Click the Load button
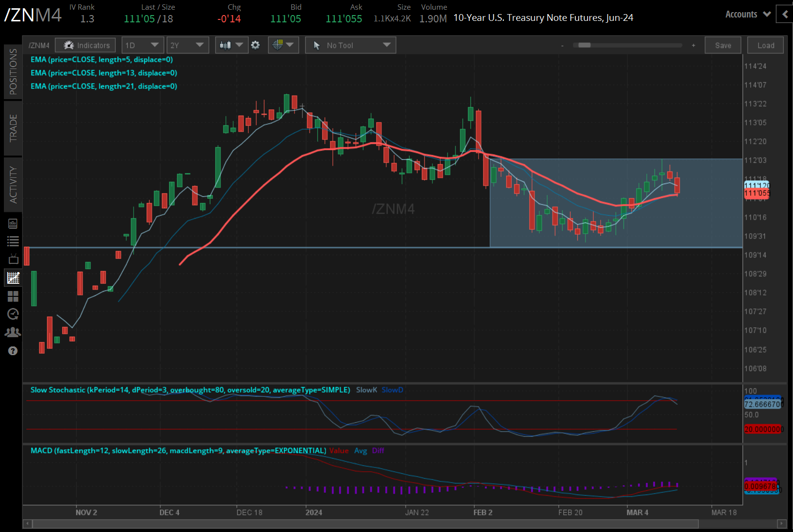Screen dimensions: 793x532 point(765,45)
